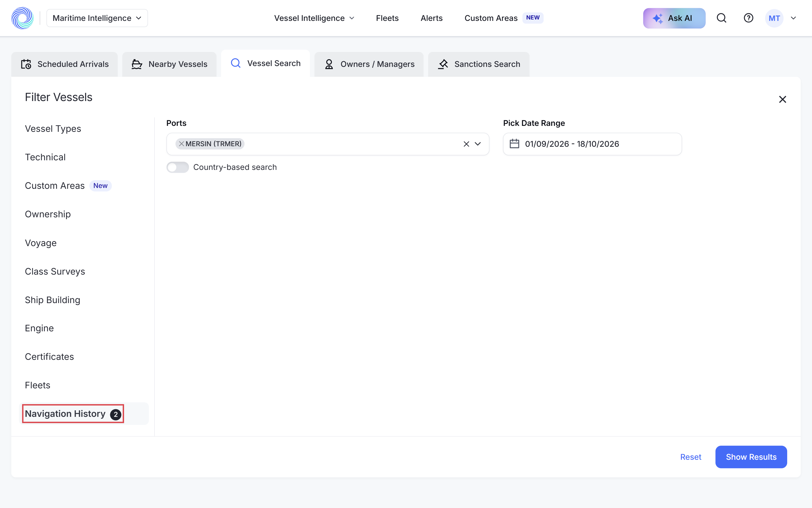Select Ship Building filter category
This screenshot has height=508, width=812.
52,300
